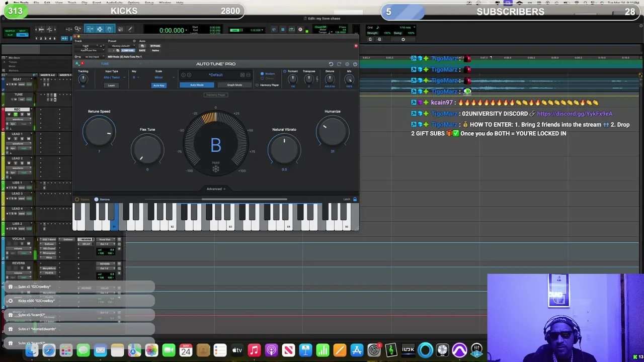This screenshot has width=644, height=362.
Task: Open Finder from the Dock
Action: 32,350
